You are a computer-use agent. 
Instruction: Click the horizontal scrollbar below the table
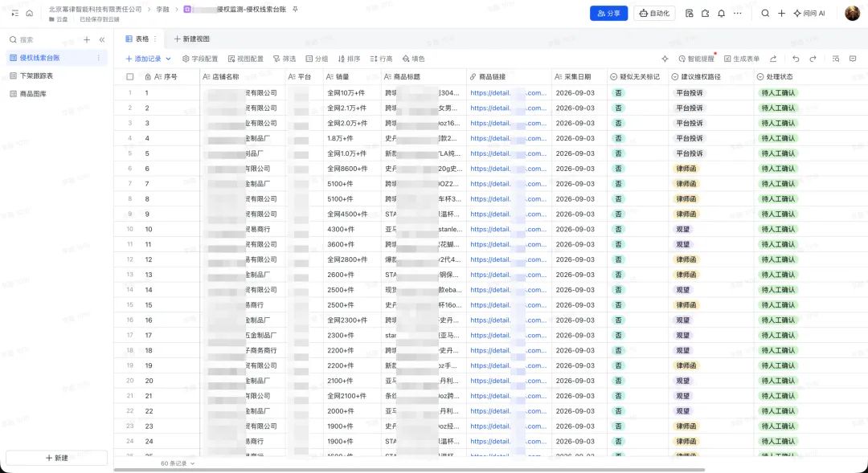(x=409, y=471)
